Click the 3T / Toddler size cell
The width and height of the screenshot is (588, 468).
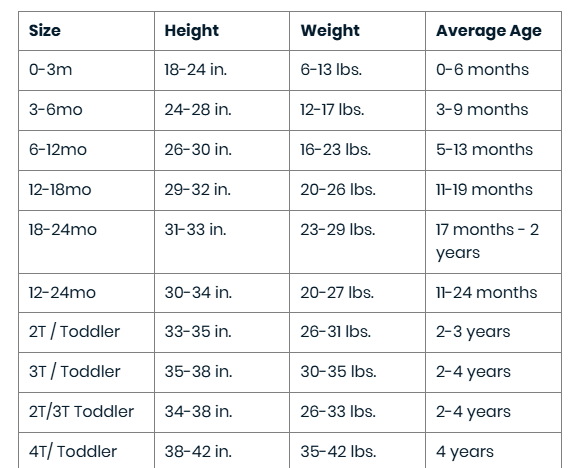[86, 372]
